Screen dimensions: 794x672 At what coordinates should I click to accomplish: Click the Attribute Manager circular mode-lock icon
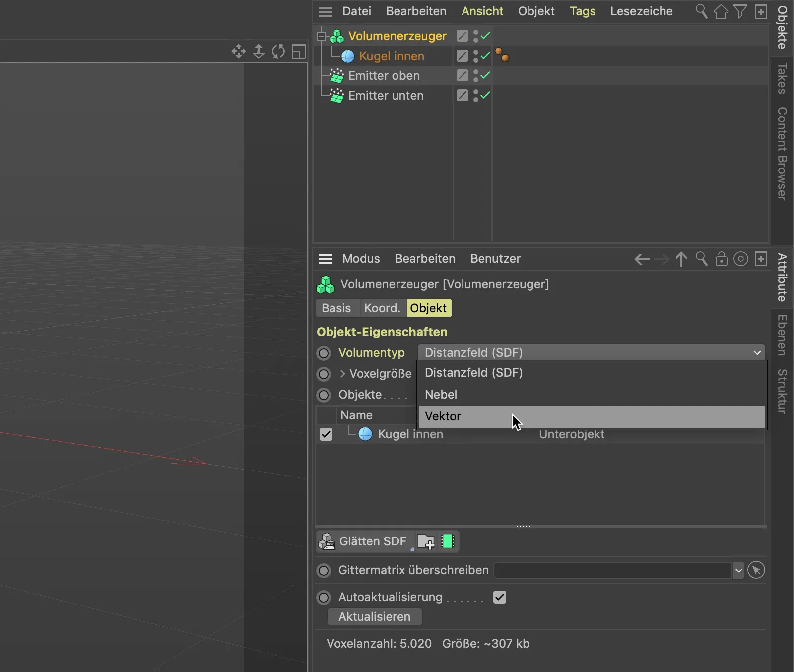(741, 259)
